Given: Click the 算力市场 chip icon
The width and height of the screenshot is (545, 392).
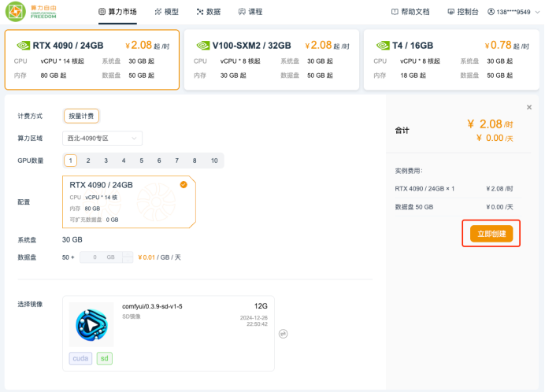Looking at the screenshot, I should [x=102, y=12].
